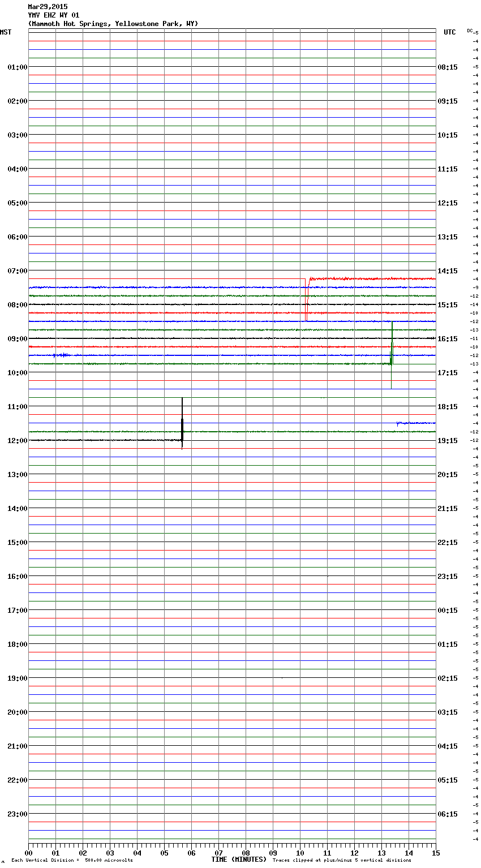481x868 pixels.
Task: Click the short blue trace segment near minute 14
Action: click(x=416, y=423)
